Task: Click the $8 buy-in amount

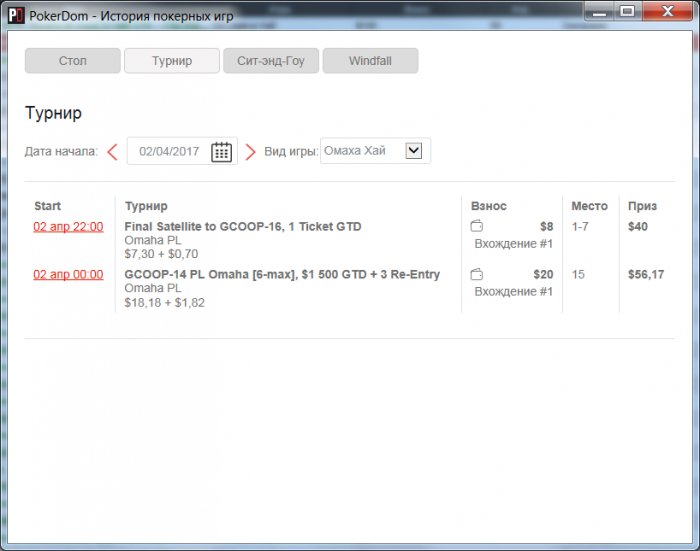Action: 546,226
